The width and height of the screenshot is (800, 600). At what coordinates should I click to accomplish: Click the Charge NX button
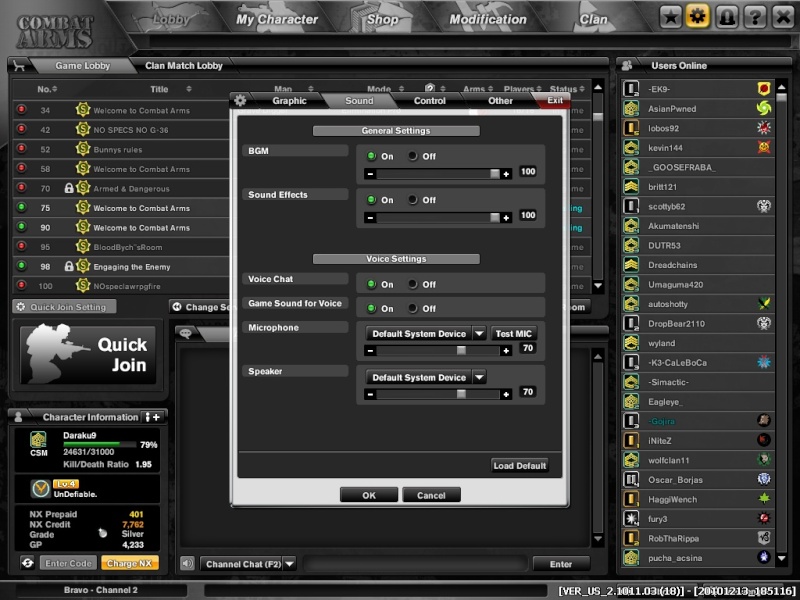tap(130, 563)
